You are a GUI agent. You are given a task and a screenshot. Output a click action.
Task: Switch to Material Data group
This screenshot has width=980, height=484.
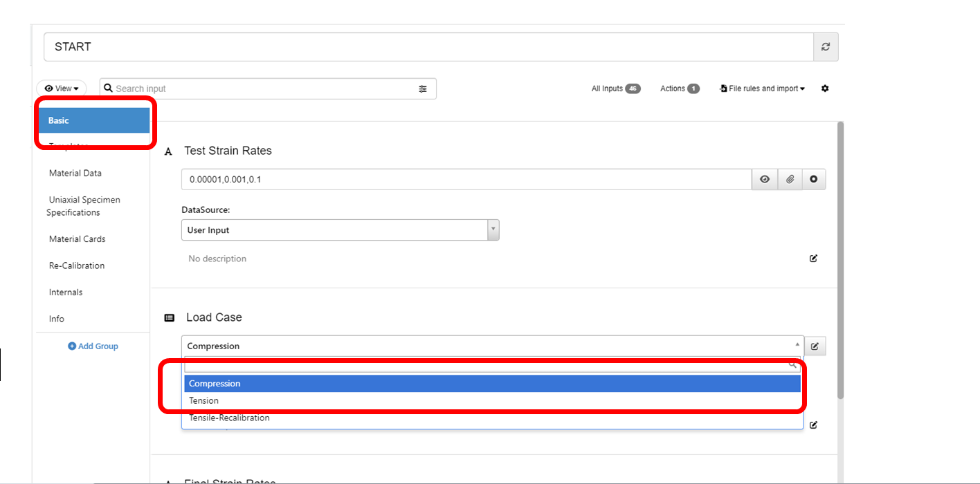(x=75, y=173)
